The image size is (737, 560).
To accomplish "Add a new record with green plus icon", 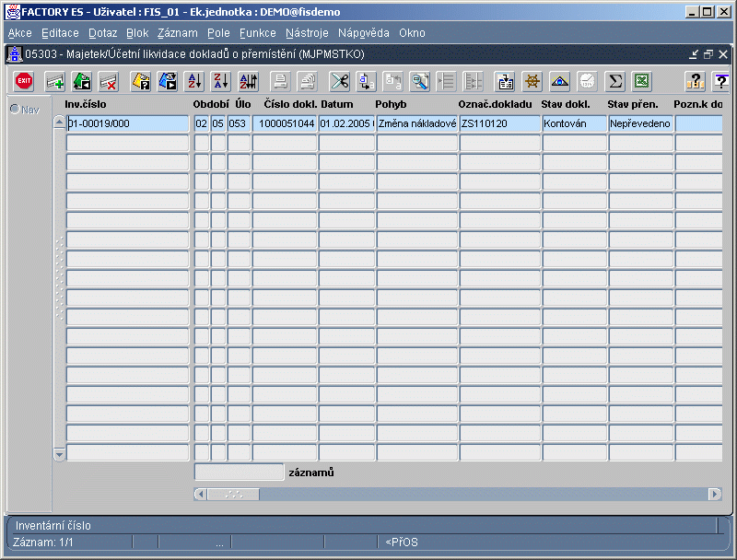I will (54, 81).
